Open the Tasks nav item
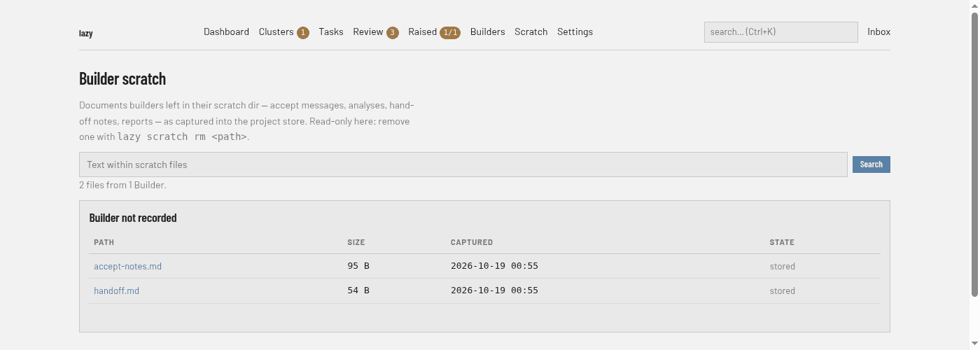980x350 pixels. (331, 31)
